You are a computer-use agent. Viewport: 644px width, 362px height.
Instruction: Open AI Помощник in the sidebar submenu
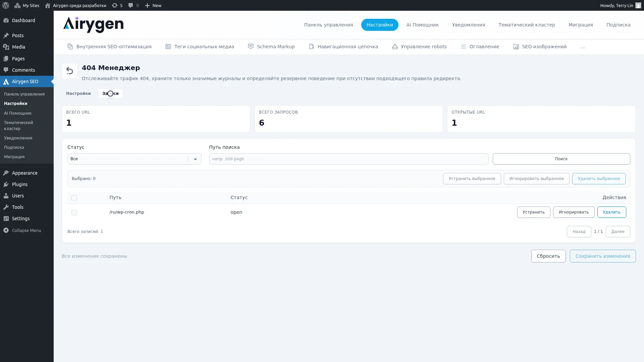point(18,113)
